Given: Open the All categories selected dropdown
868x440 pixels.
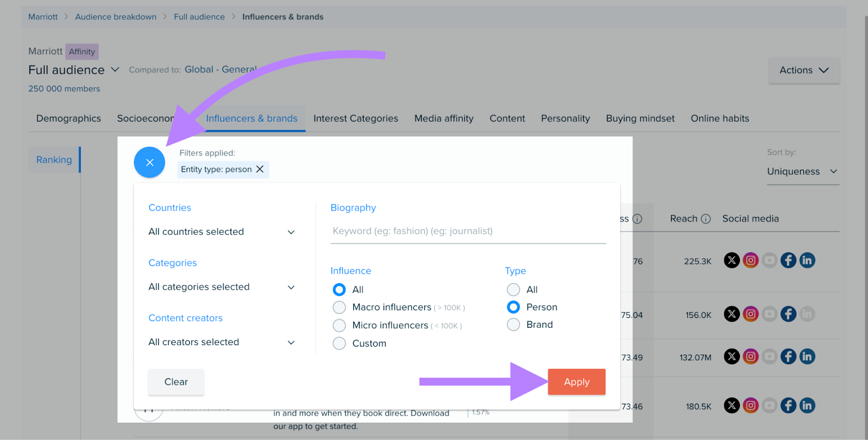Looking at the screenshot, I should [222, 287].
